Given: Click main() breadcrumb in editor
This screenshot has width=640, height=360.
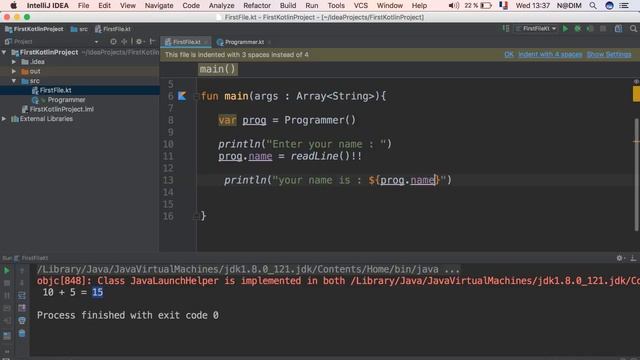Looking at the screenshot, I should coord(218,69).
